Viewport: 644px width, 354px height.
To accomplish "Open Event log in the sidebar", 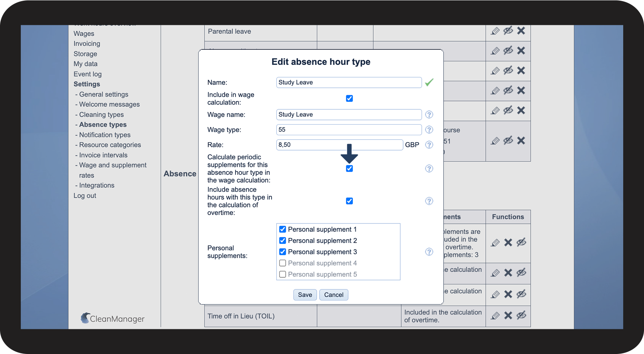I will click(x=87, y=74).
